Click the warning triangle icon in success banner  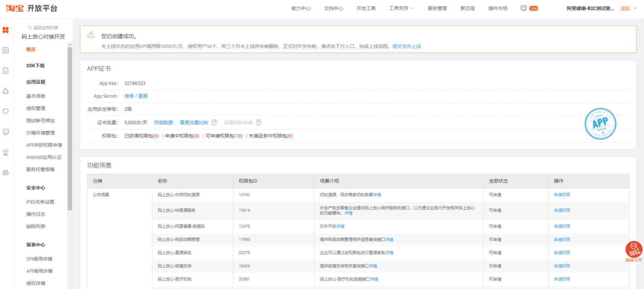point(91,35)
